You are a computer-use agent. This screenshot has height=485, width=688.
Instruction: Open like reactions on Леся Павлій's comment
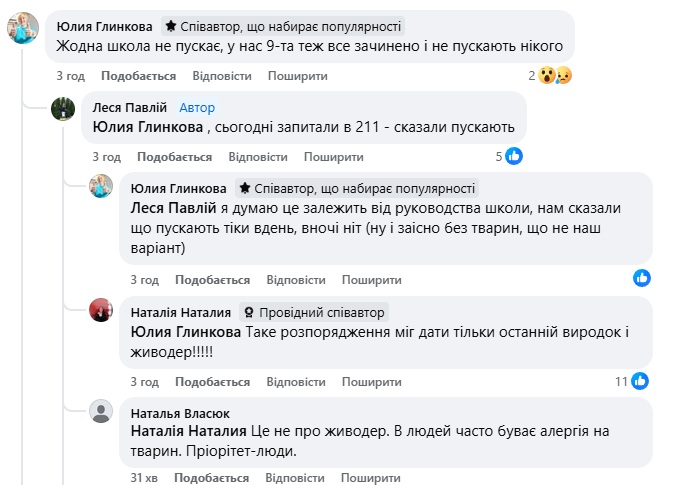tap(510, 156)
